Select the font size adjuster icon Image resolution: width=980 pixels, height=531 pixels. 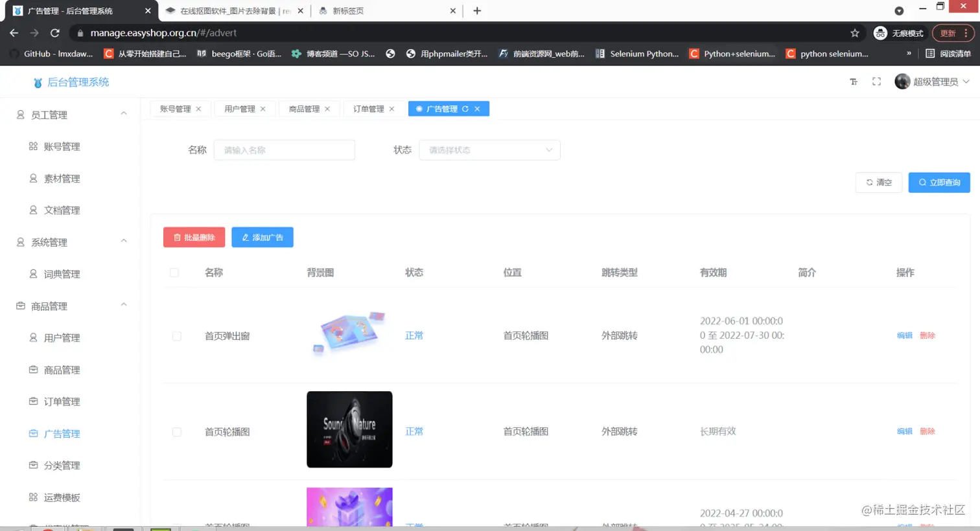coord(853,82)
